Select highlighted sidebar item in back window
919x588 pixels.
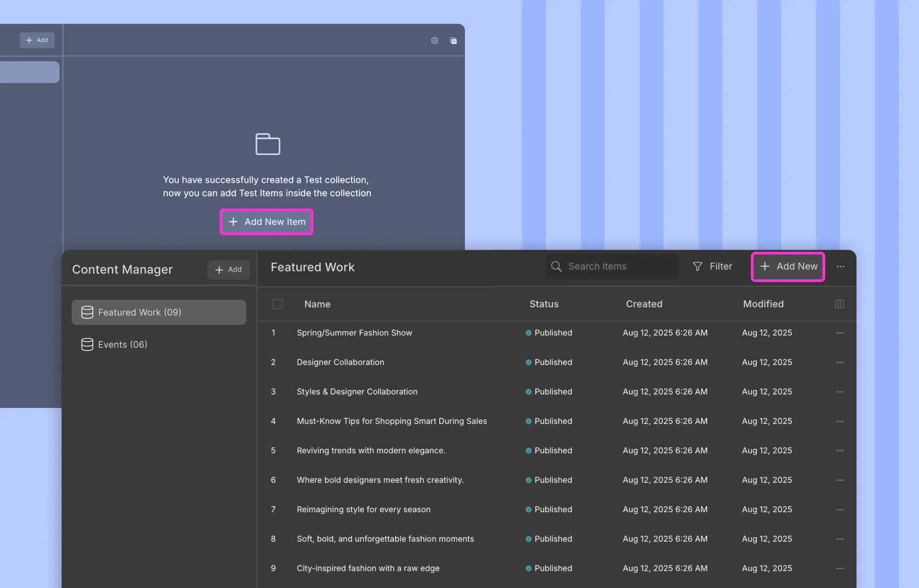point(29,72)
